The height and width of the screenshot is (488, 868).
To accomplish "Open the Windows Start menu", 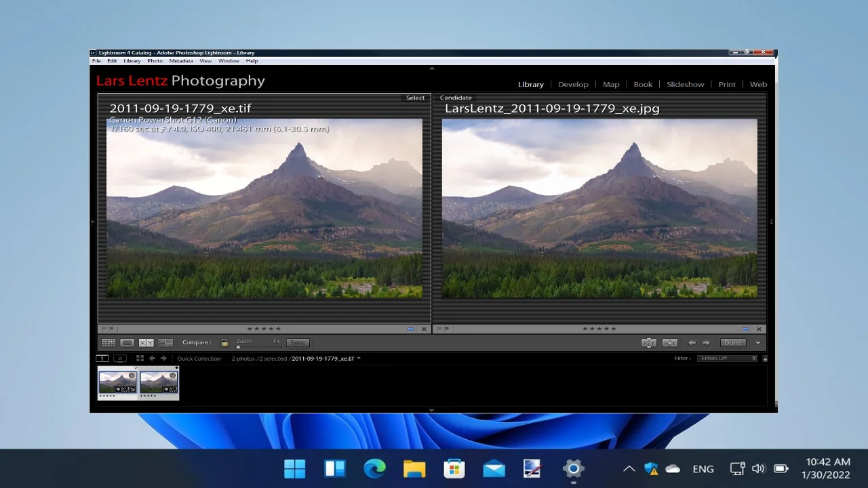I will (x=295, y=468).
